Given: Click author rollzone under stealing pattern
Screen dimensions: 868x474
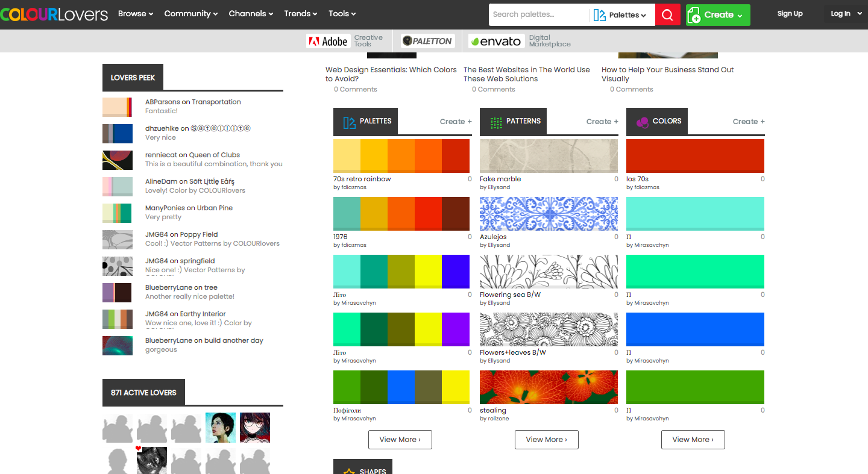Looking at the screenshot, I should click(498, 419).
